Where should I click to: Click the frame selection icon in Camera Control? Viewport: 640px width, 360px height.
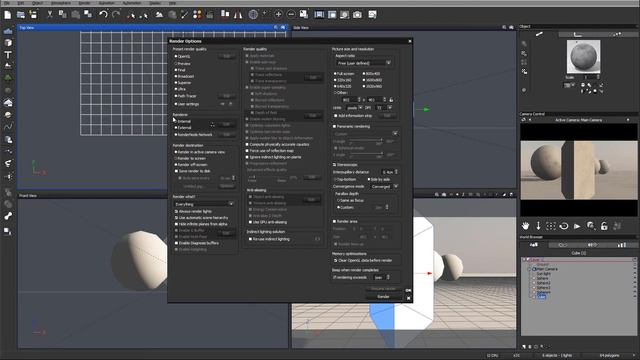click(551, 226)
